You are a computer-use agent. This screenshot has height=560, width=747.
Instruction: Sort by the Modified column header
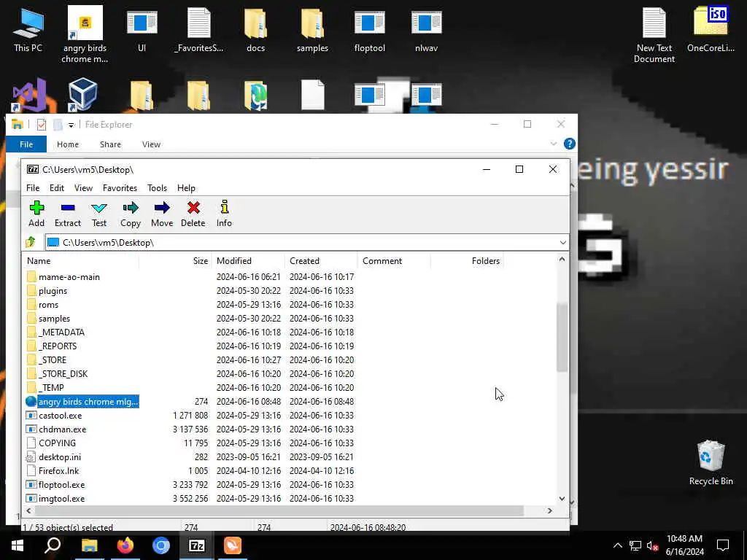pos(248,261)
